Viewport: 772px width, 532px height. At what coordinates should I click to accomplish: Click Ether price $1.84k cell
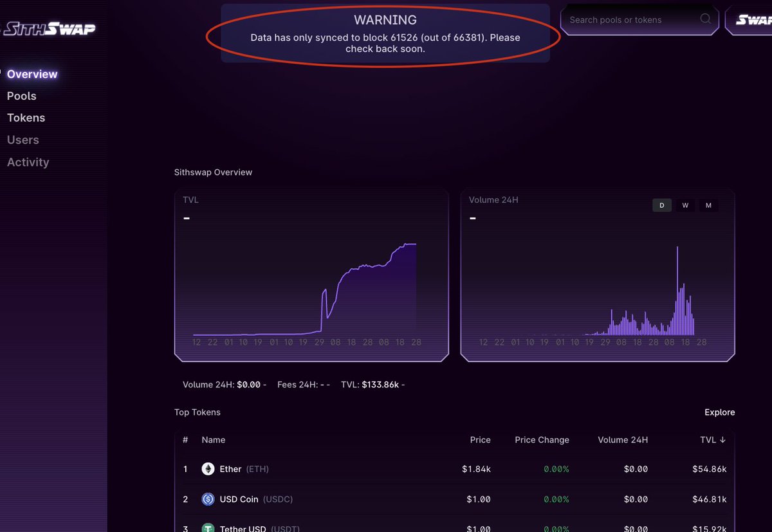coord(476,469)
